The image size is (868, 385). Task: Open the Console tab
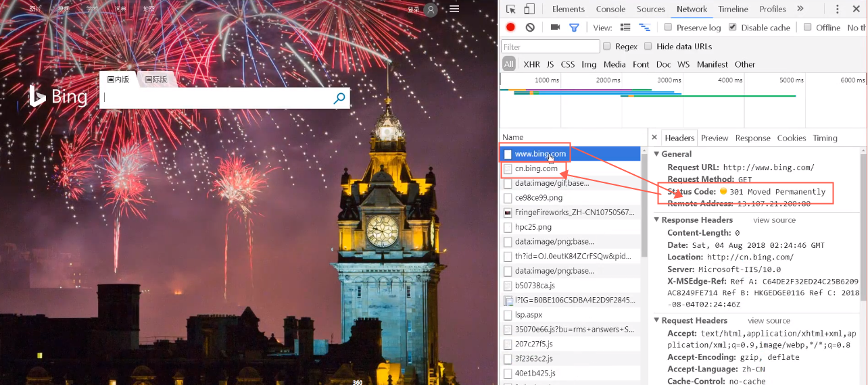[x=610, y=9]
